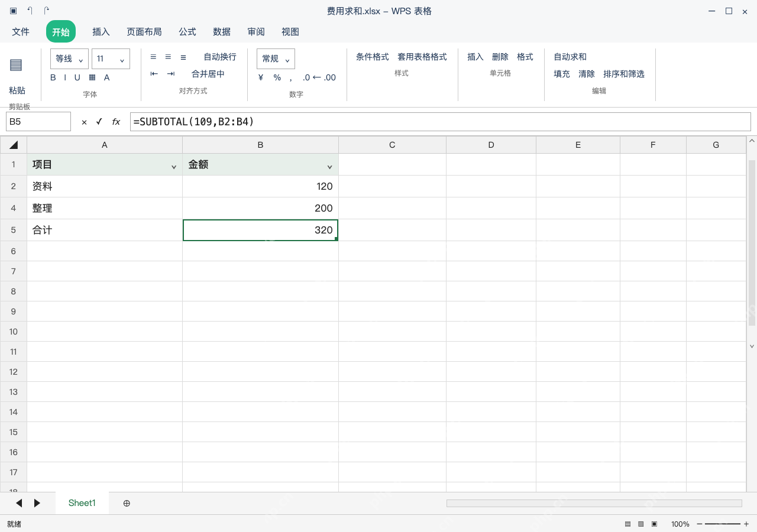
Task: Toggle Underline formatting with the U icon
Action: 77,77
